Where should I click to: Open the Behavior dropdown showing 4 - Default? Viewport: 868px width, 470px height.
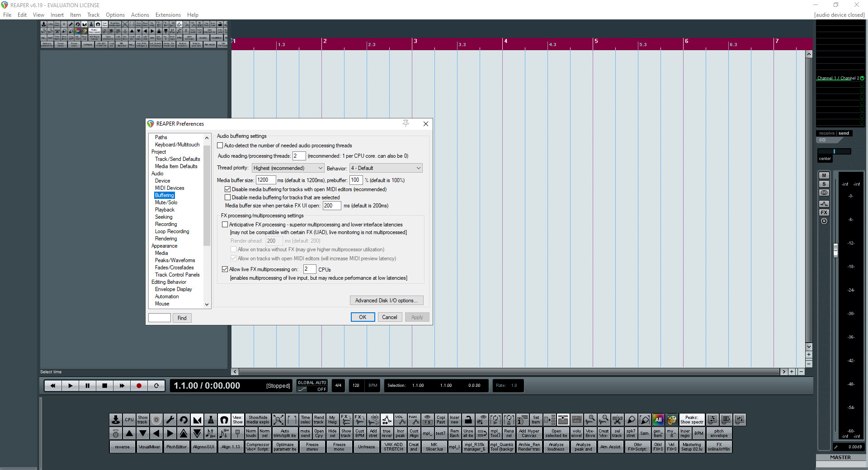(386, 168)
